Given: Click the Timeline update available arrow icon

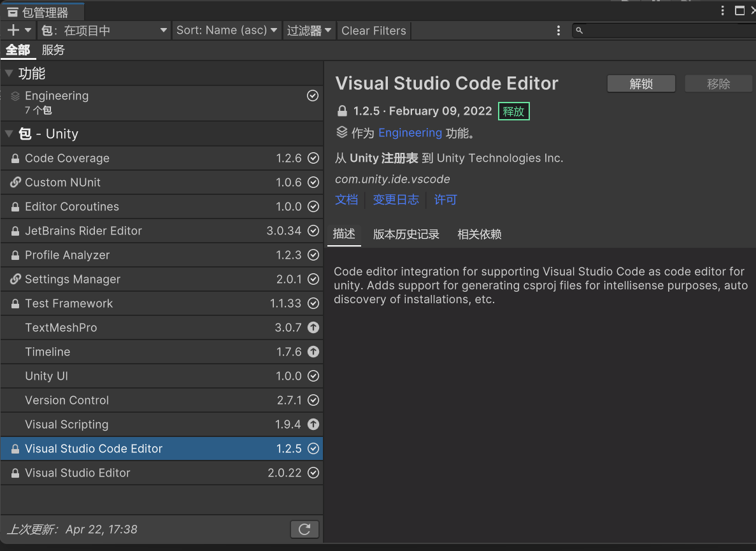Looking at the screenshot, I should pyautogui.click(x=313, y=352).
